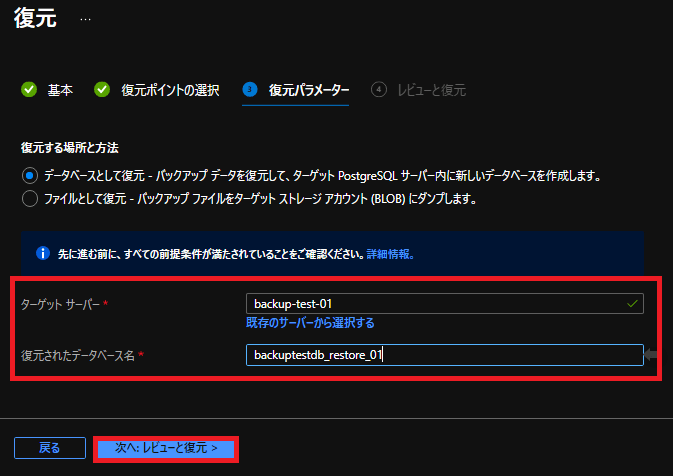Click the green checkmark in target server field

632,304
